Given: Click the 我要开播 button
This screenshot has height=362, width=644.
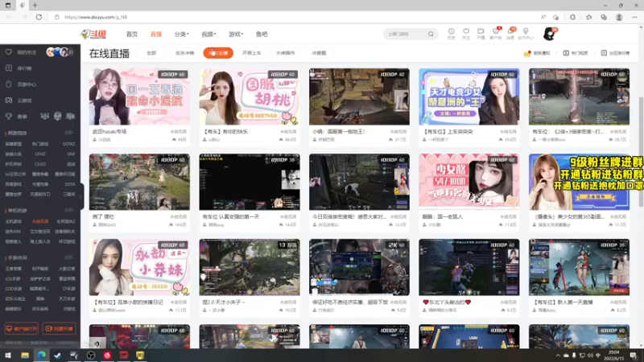Looking at the screenshot, I should point(59,329).
